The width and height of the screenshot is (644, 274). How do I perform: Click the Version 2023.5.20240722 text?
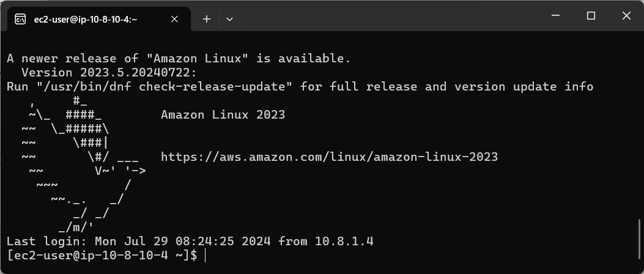pyautogui.click(x=109, y=73)
